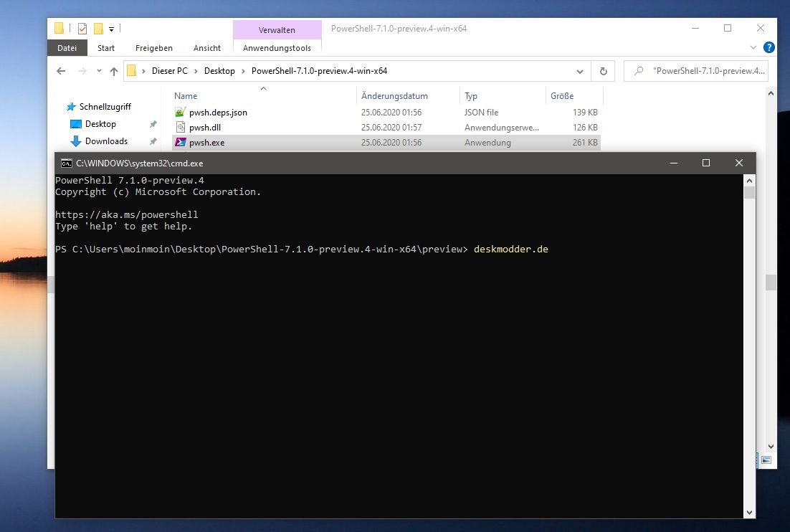Click the console scrollbar down arrow
The height and width of the screenshot is (532, 790).
click(x=749, y=513)
